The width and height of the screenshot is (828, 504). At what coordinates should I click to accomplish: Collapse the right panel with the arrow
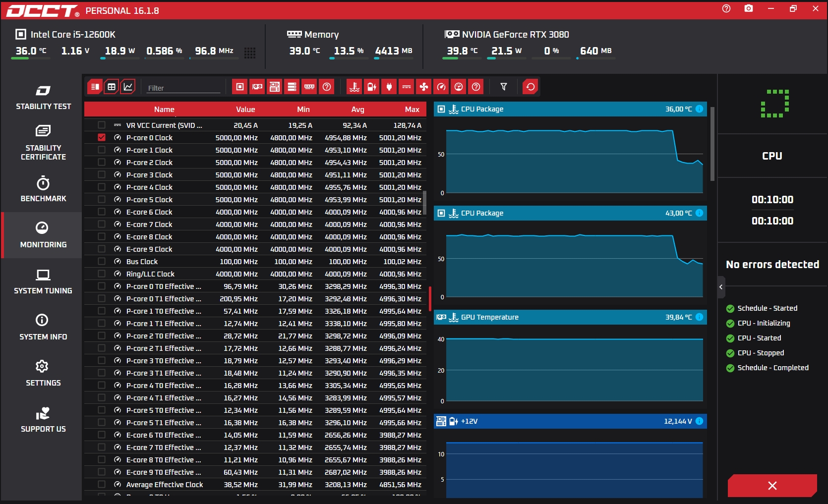(x=721, y=287)
